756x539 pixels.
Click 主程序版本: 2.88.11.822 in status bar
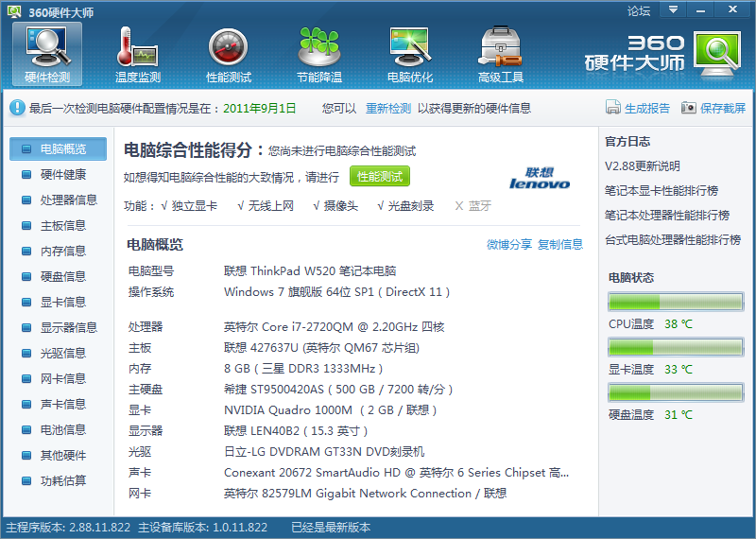(68, 528)
